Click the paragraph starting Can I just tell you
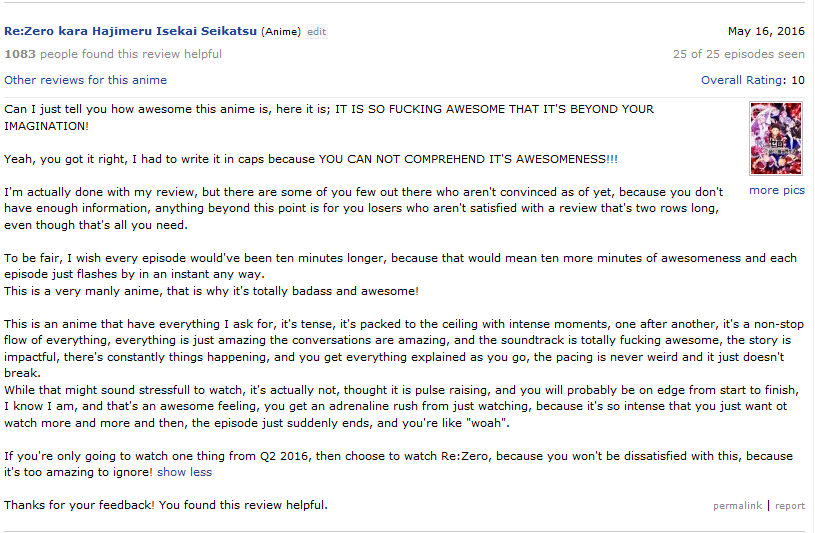The width and height of the screenshot is (815, 533). (330, 117)
